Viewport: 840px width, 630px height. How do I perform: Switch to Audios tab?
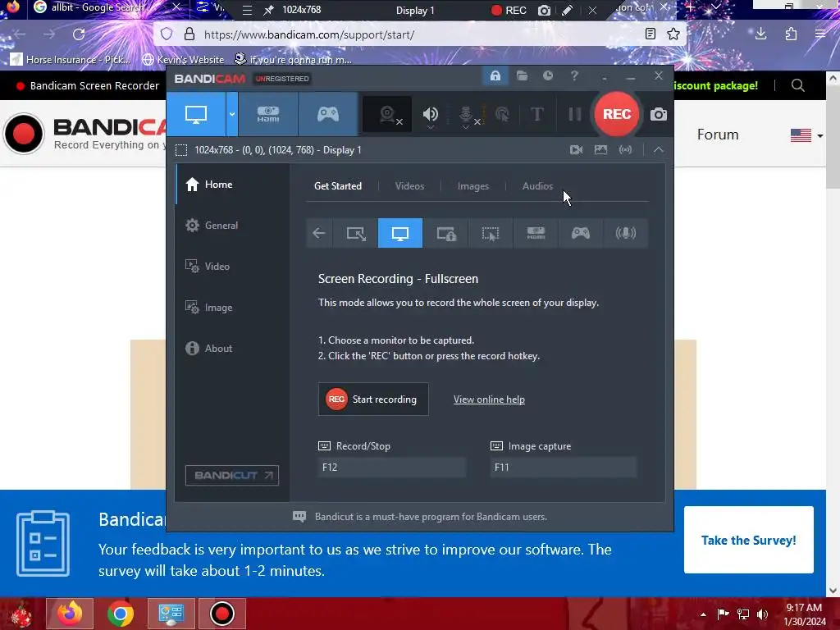click(x=537, y=186)
